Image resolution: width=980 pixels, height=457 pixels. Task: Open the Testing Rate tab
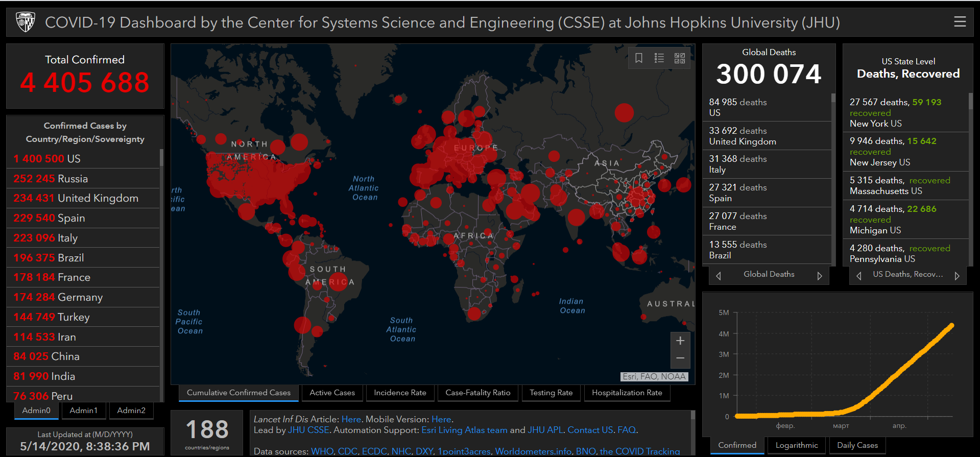pyautogui.click(x=551, y=393)
